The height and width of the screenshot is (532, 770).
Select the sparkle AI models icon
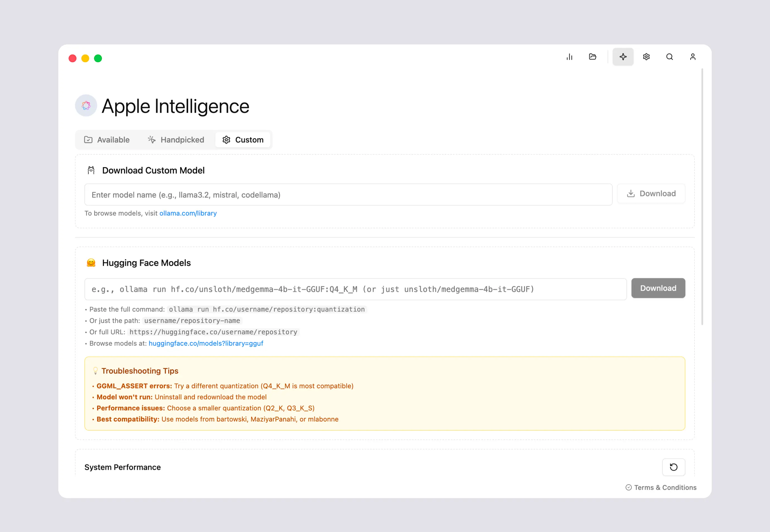(x=623, y=57)
